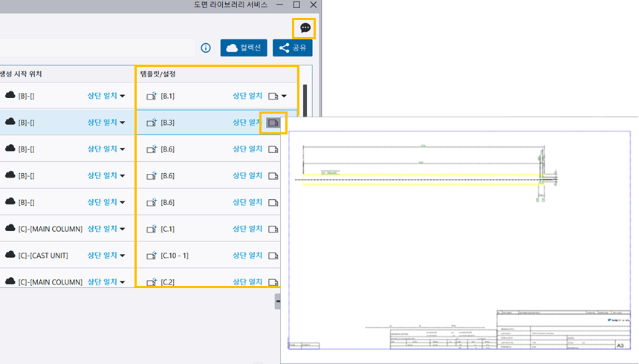639x364 pixels.
Task: Click the cloud icon beside [C]-[CAST UNIT]
Action: click(10, 255)
